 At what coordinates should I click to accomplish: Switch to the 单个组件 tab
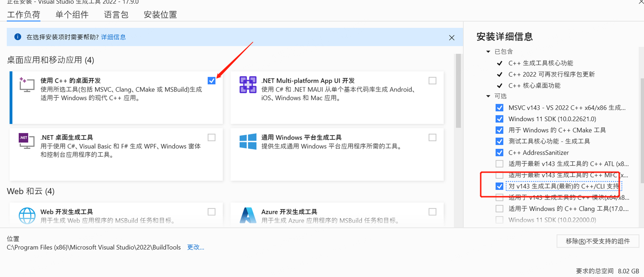point(72,15)
